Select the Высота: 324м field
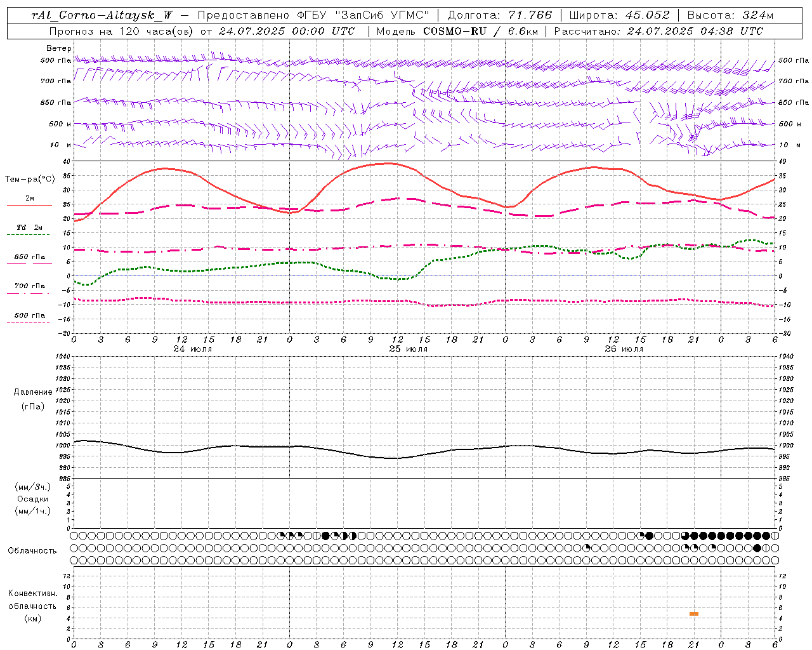The width and height of the screenshot is (812, 650). tap(730, 15)
